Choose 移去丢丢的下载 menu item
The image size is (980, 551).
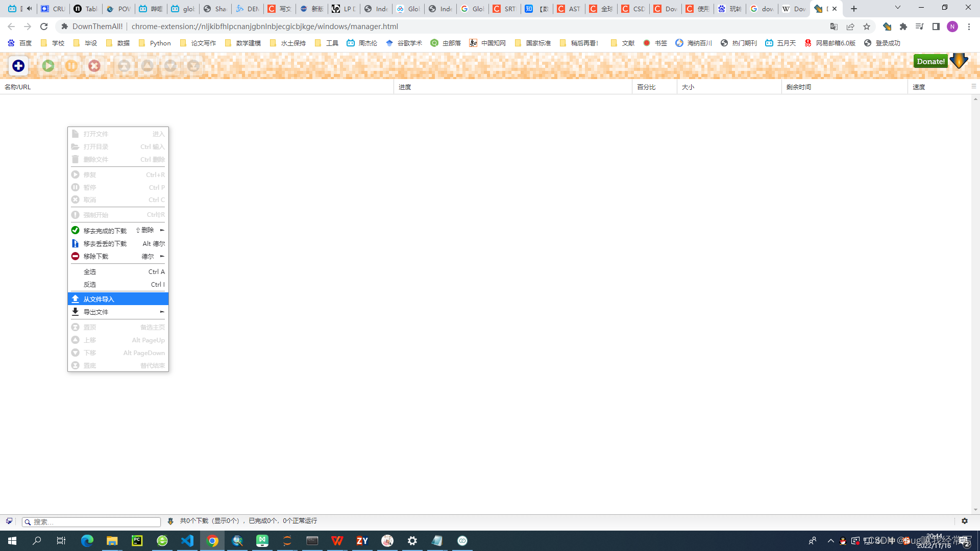(x=118, y=243)
